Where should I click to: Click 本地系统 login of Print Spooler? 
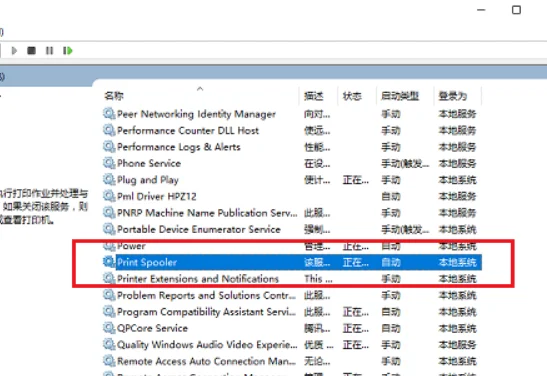click(457, 262)
